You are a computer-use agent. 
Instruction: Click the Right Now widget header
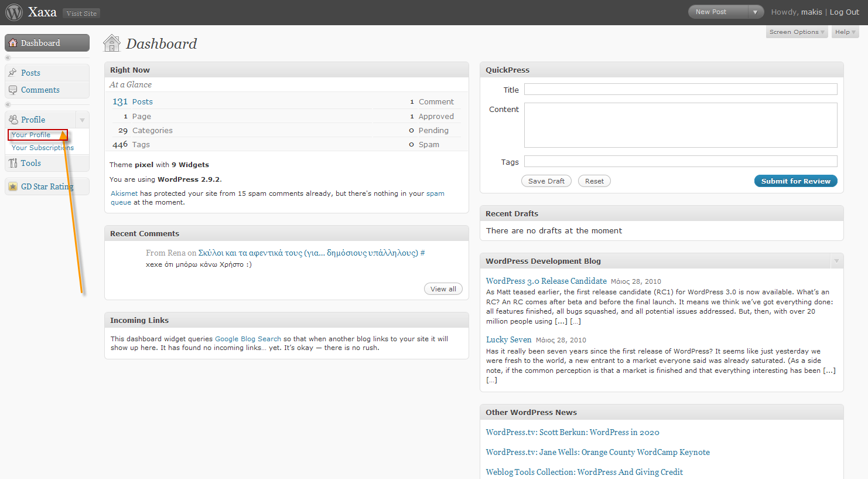click(x=286, y=70)
